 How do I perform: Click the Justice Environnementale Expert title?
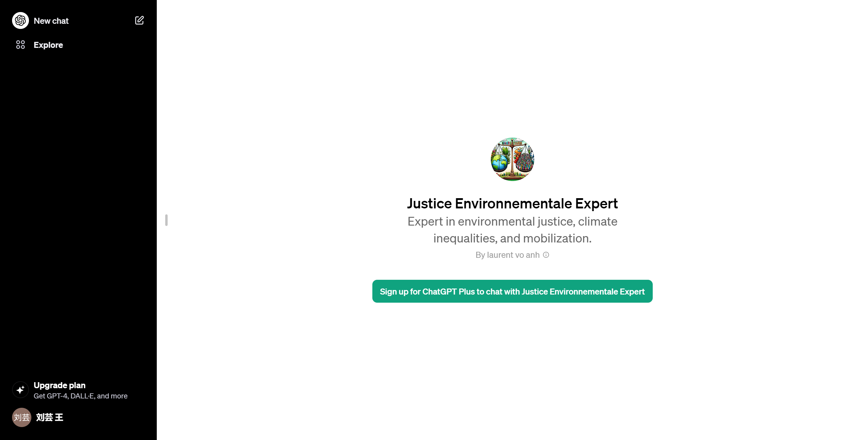(x=512, y=203)
